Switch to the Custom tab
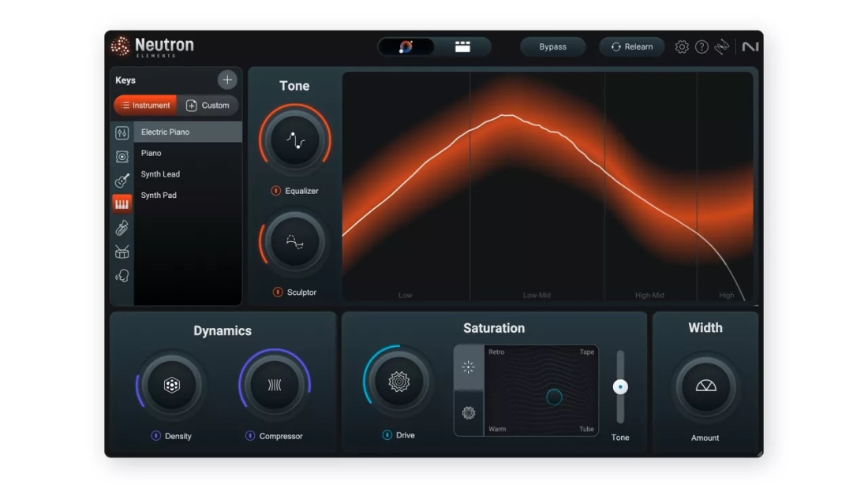868x488 pixels. 208,105
